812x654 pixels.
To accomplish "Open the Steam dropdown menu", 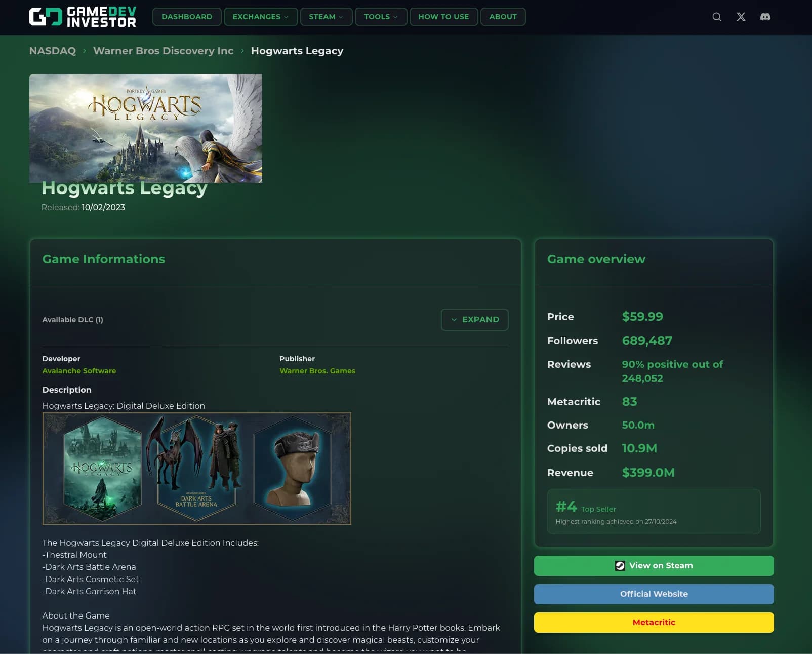I will point(326,16).
